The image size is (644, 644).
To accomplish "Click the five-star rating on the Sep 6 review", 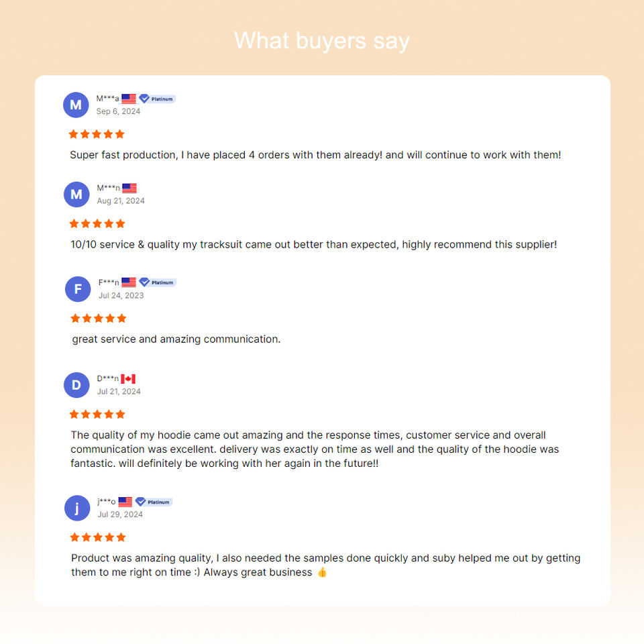I will click(x=97, y=134).
